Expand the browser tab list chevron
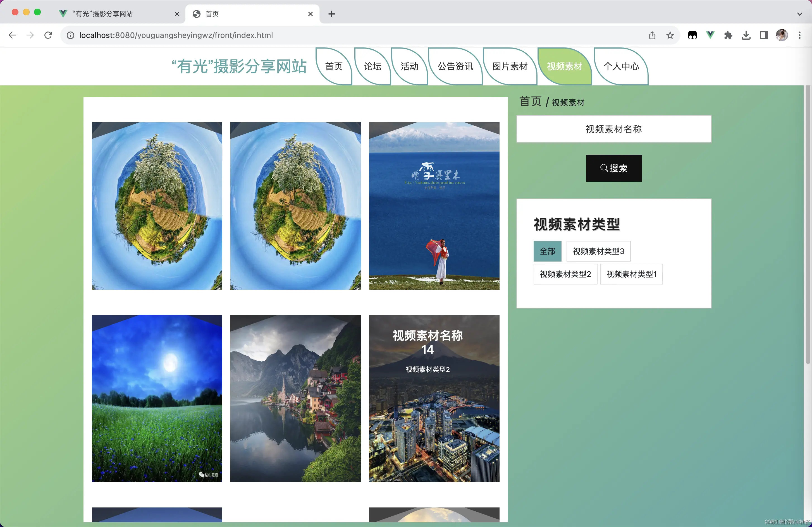Image resolution: width=812 pixels, height=527 pixels. pyautogui.click(x=799, y=14)
